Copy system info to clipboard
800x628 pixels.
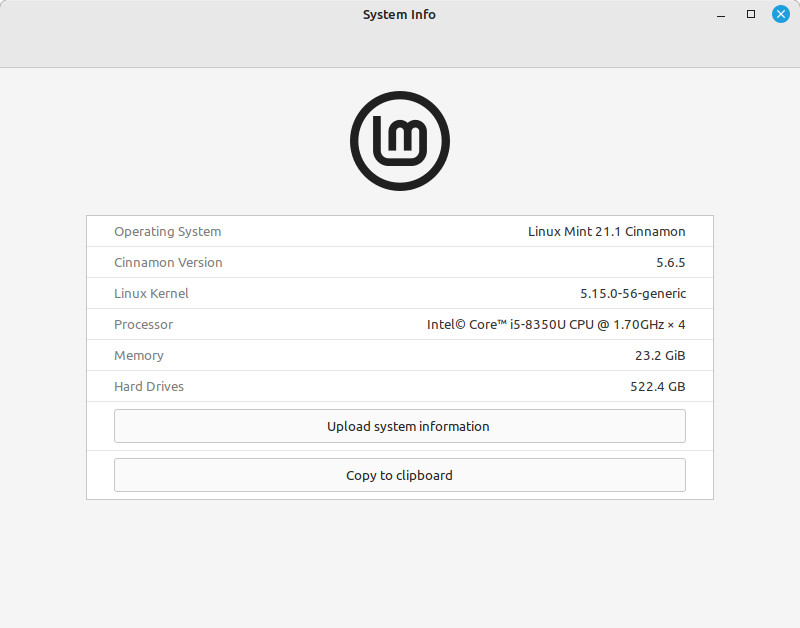pyautogui.click(x=399, y=475)
